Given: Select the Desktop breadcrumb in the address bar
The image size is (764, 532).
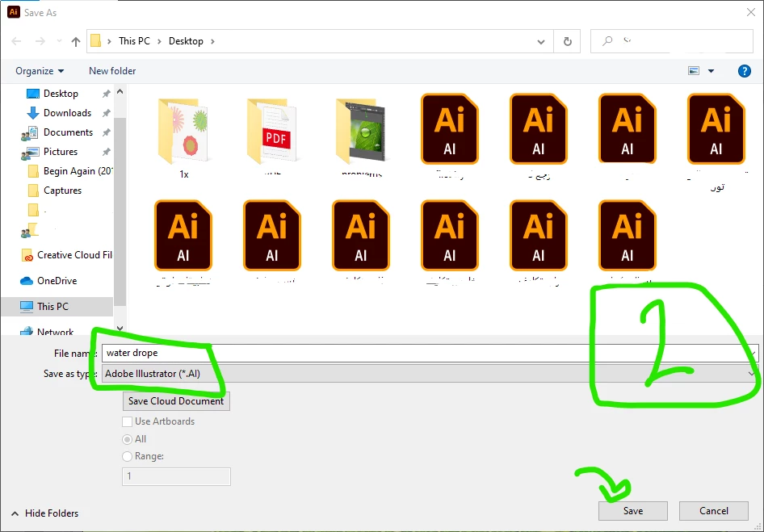Looking at the screenshot, I should point(186,41).
